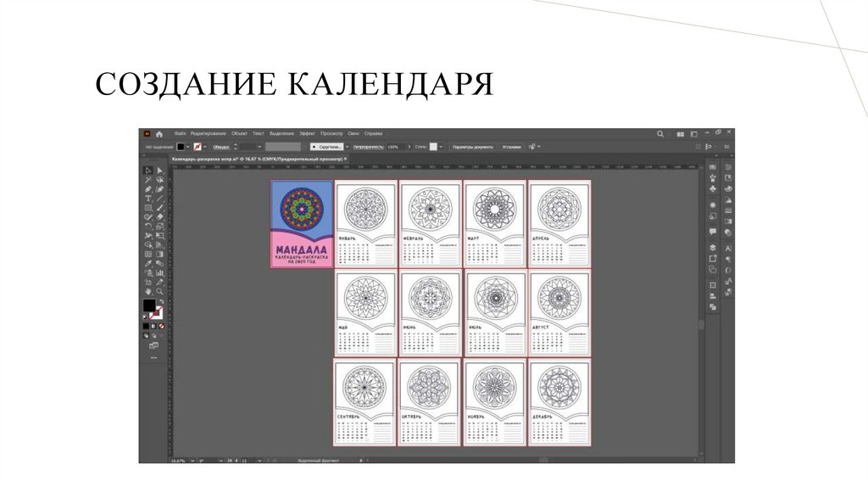Set paint mode to None
The width and height of the screenshot is (868, 487).
pyautogui.click(x=161, y=326)
